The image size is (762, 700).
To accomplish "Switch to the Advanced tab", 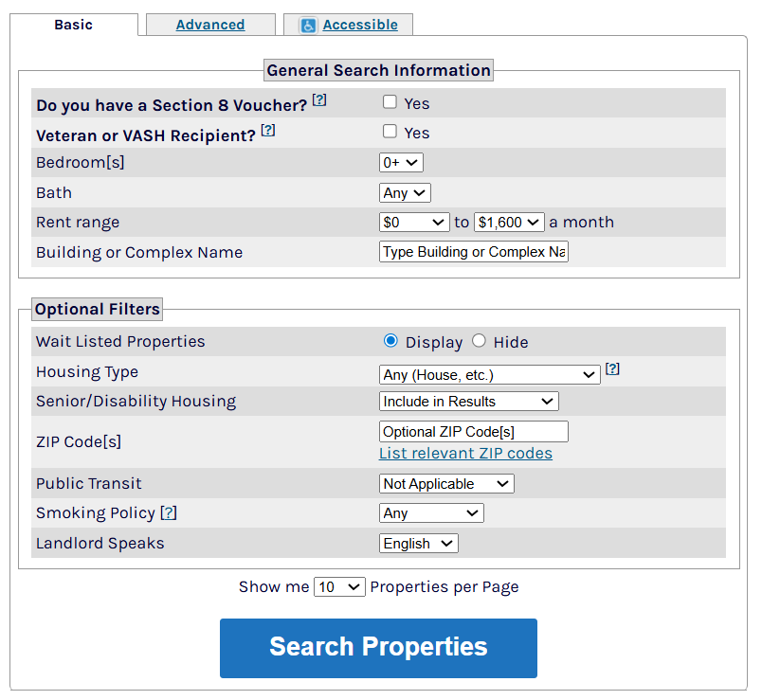I will 209,25.
